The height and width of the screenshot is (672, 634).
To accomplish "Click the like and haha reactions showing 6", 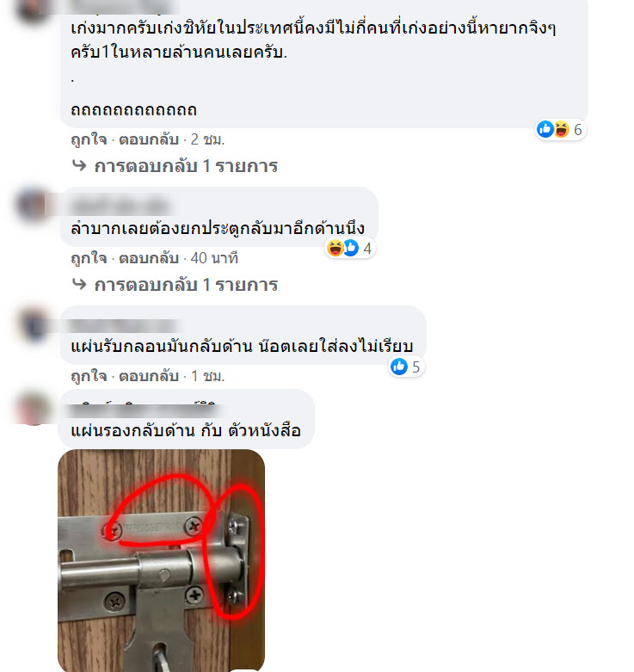I will pos(560,129).
